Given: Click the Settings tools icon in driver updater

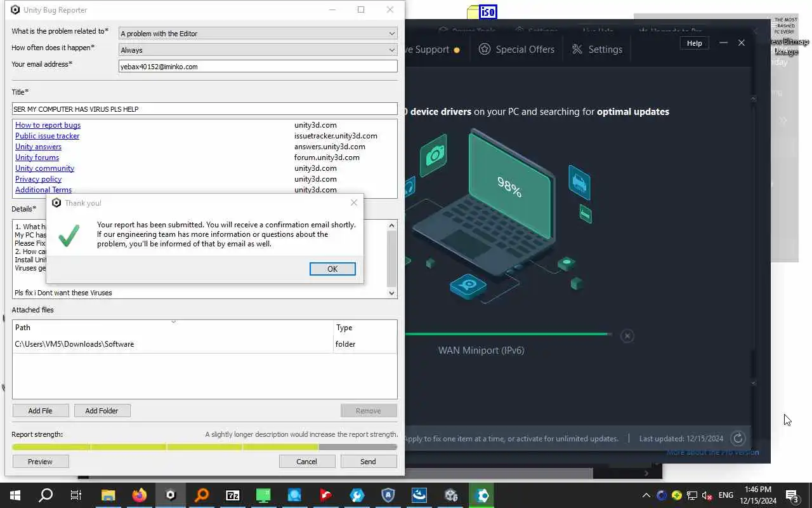Looking at the screenshot, I should (x=577, y=50).
